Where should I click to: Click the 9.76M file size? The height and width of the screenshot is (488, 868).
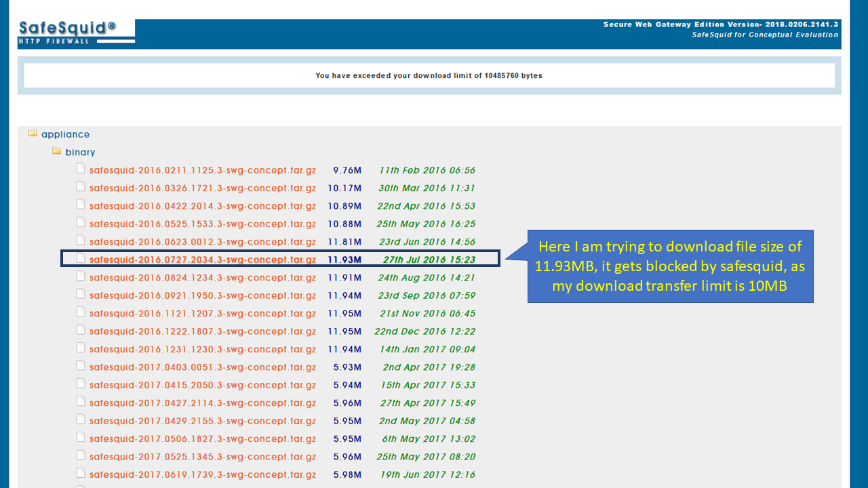pos(347,170)
